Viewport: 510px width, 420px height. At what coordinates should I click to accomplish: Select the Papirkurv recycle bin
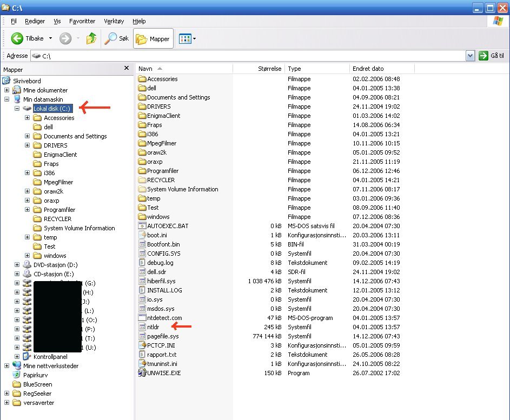coord(35,375)
